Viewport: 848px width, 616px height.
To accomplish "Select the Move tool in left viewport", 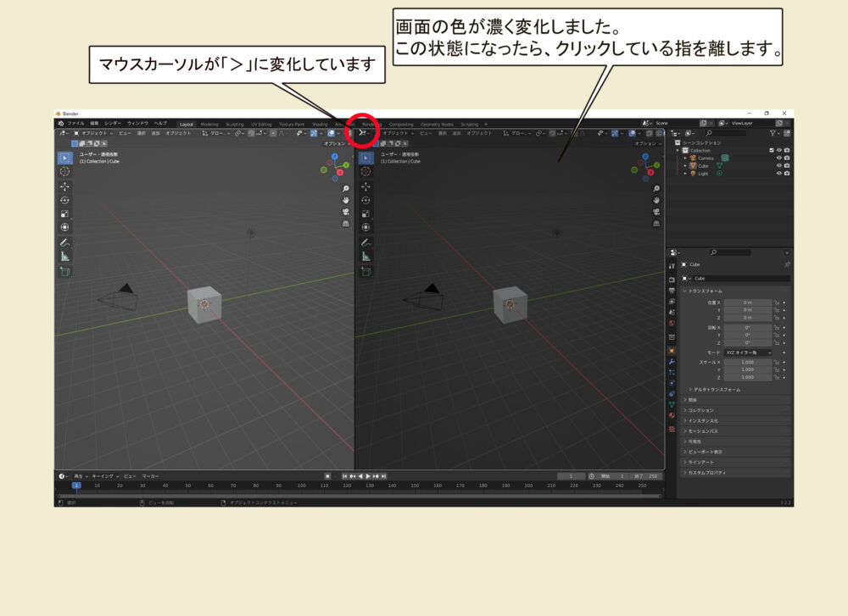I will click(65, 186).
